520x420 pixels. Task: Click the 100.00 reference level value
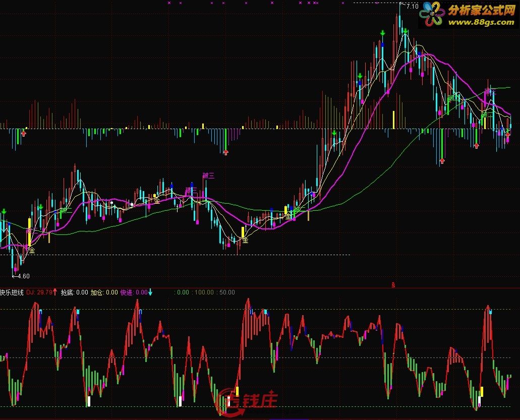point(204,292)
